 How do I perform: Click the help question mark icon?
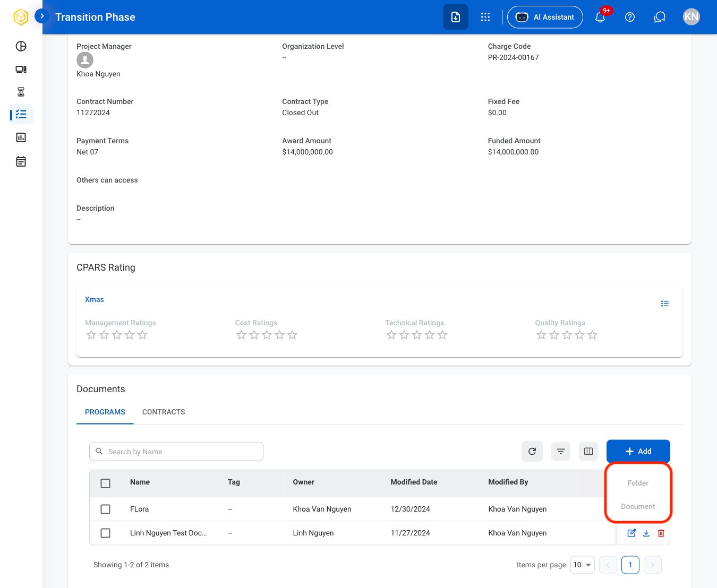630,17
